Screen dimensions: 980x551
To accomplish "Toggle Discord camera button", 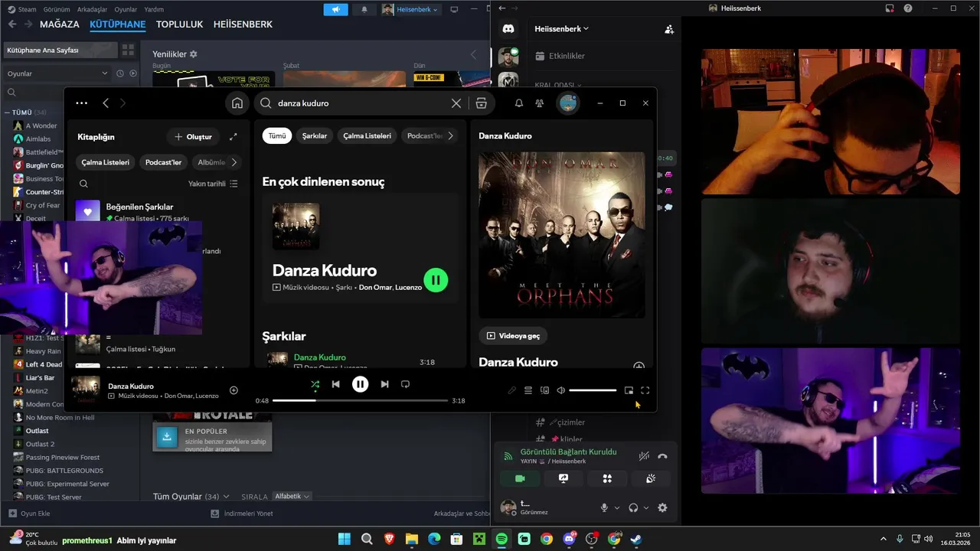I will pyautogui.click(x=520, y=478).
